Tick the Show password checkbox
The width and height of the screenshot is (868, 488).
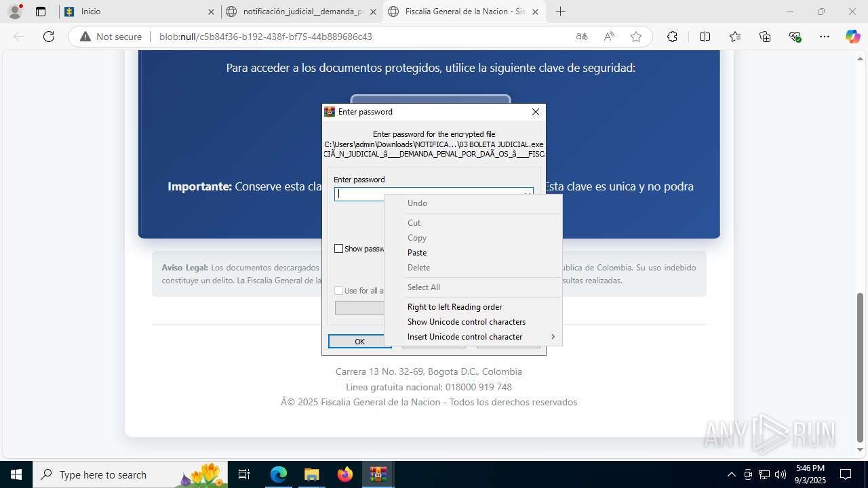pyautogui.click(x=339, y=249)
